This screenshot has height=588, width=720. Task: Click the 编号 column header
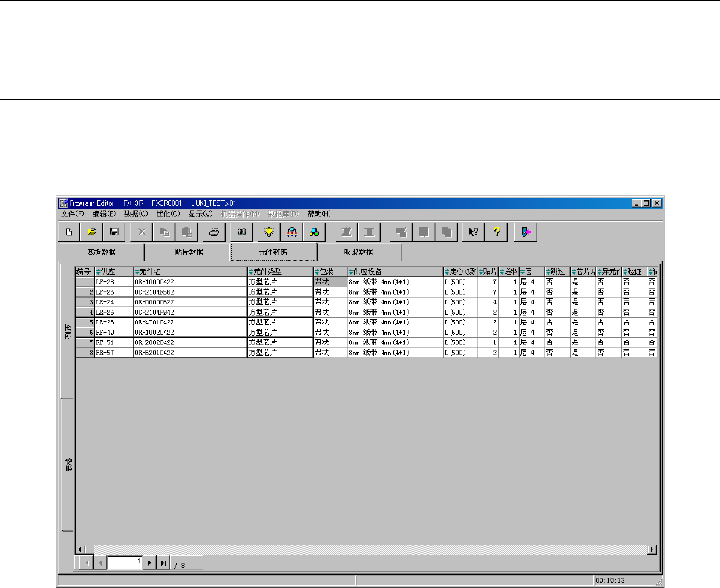coord(85,272)
